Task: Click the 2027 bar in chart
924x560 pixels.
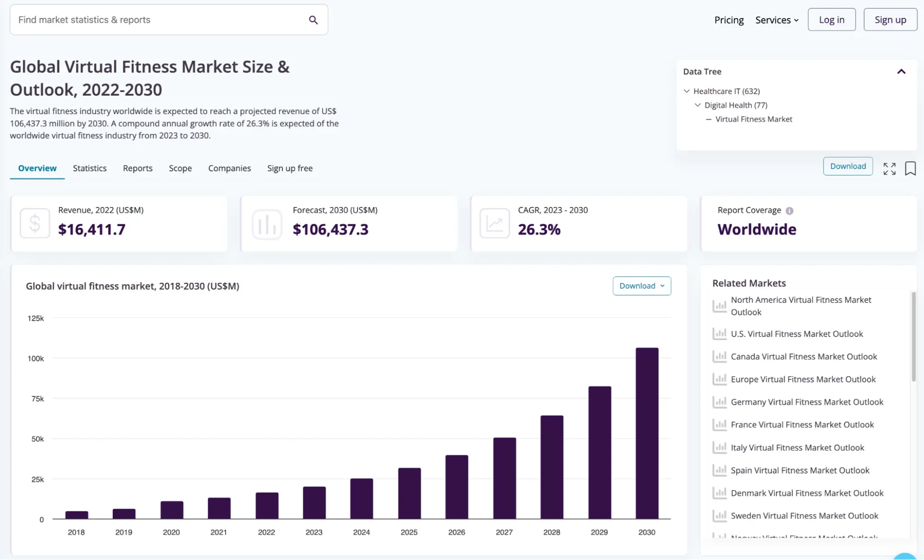Action: click(504, 478)
